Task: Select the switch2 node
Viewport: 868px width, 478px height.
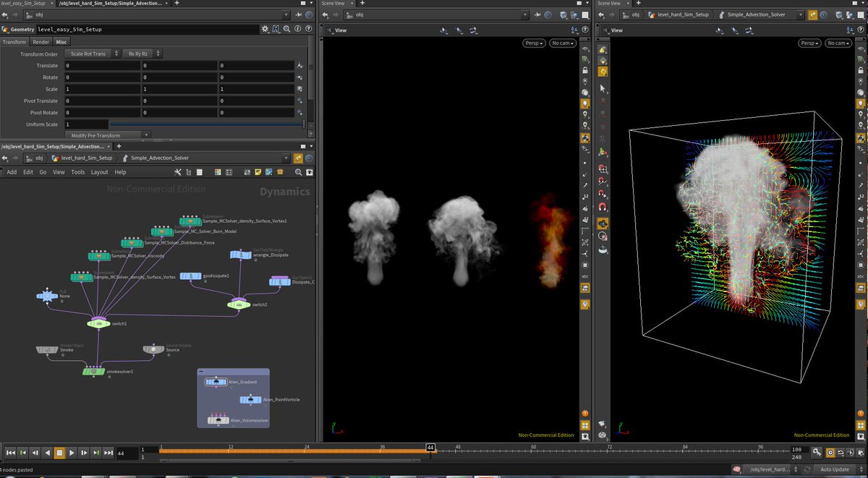Action: [238, 304]
